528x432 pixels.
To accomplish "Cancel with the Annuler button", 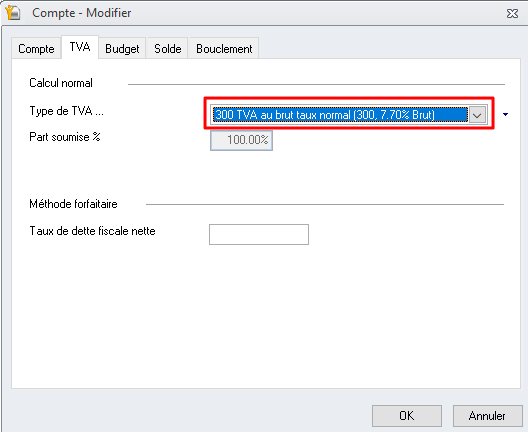I will 487,416.
